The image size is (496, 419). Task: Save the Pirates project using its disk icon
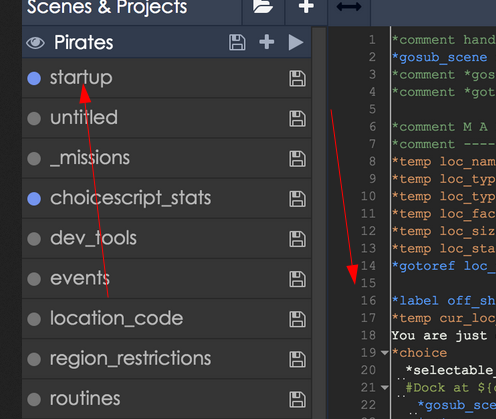pos(237,42)
